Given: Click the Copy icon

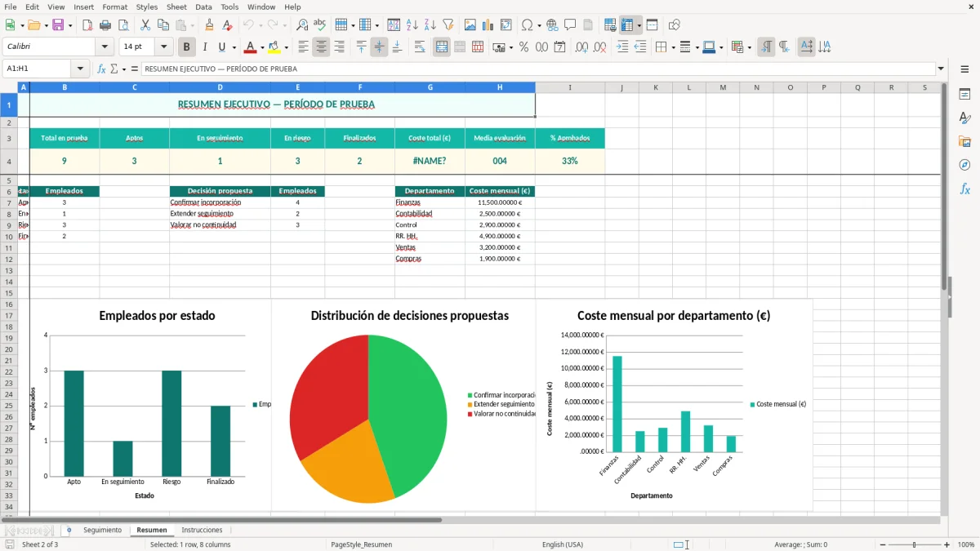Looking at the screenshot, I should point(163,25).
